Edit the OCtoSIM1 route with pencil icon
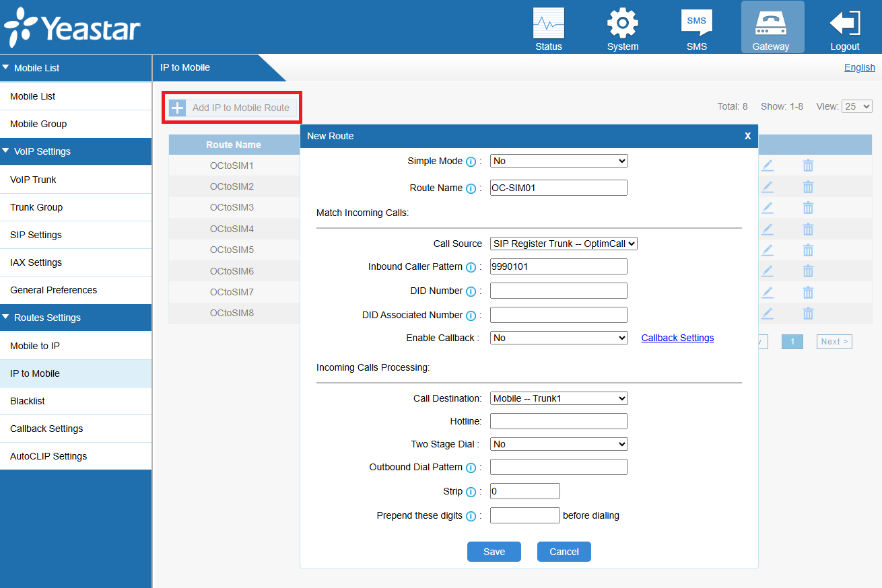 pos(768,166)
